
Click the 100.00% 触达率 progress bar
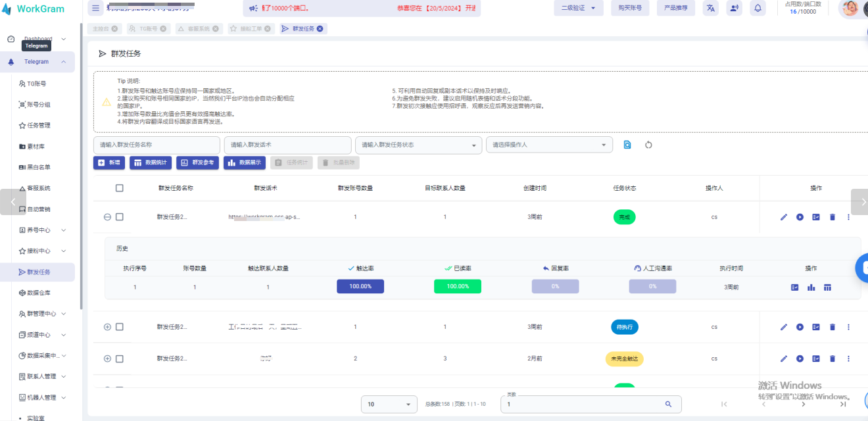pos(360,287)
